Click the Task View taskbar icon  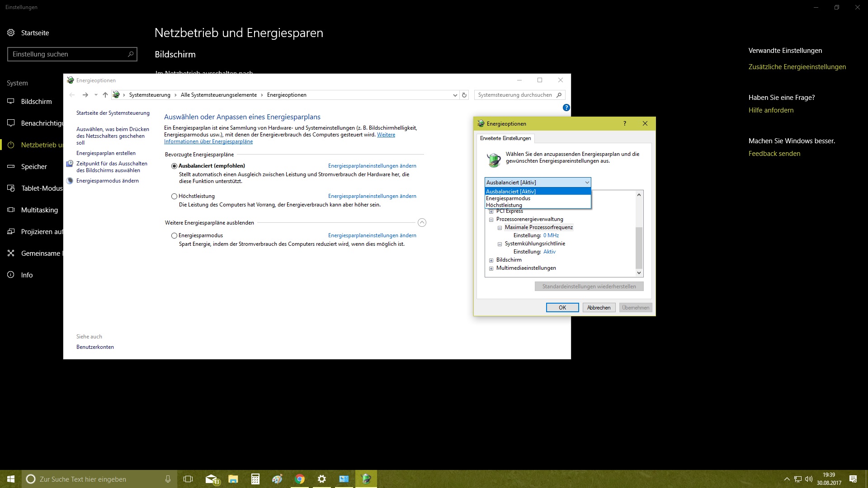[x=188, y=479]
